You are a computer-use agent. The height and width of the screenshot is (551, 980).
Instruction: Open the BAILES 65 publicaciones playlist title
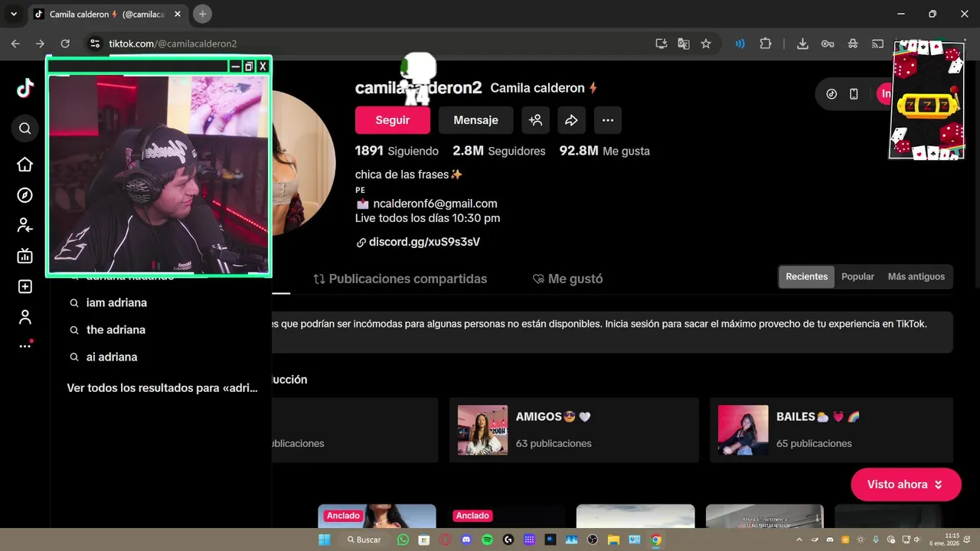[818, 417]
